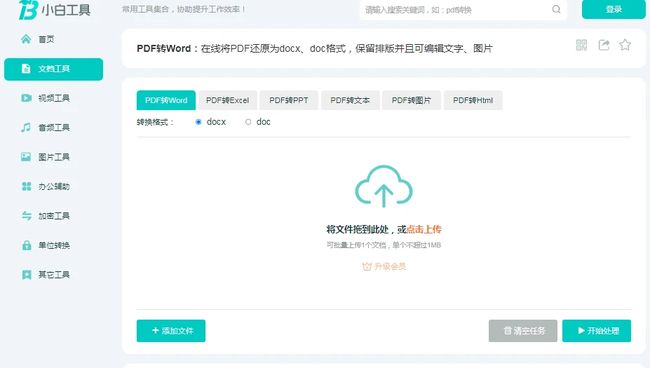
Task: Click the video icon beside 视频工具
Action: (26, 98)
